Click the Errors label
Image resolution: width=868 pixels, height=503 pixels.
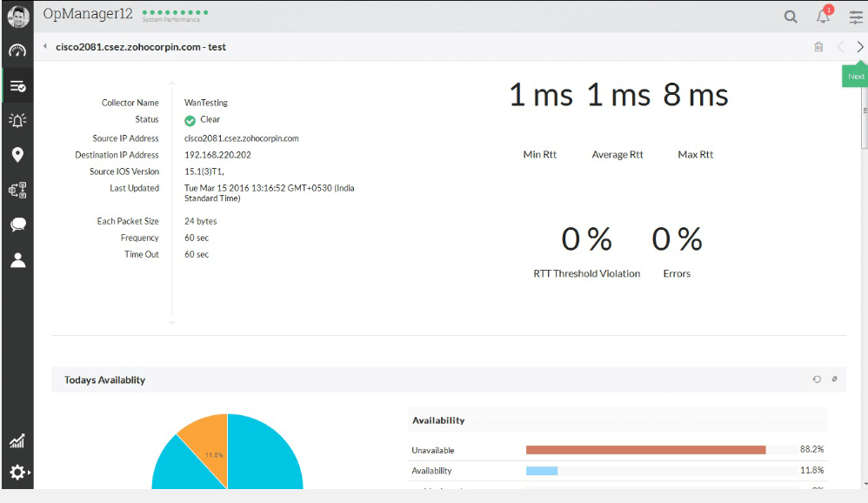coord(677,273)
